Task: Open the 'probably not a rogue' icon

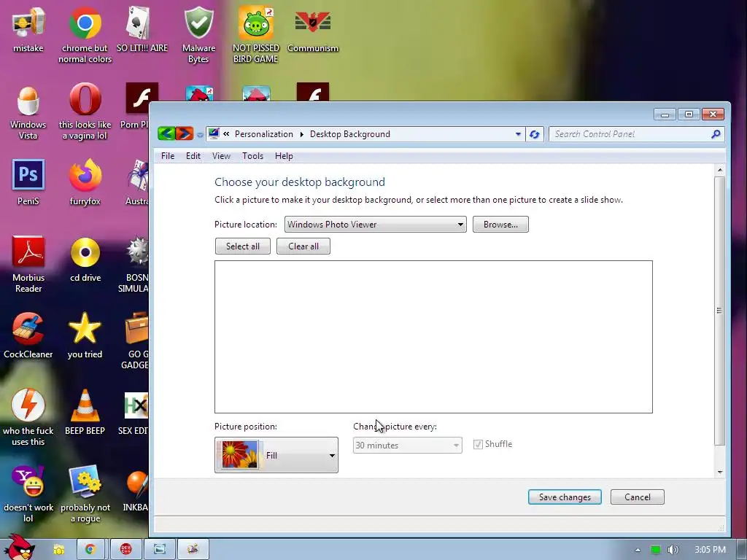Action: coord(85,494)
